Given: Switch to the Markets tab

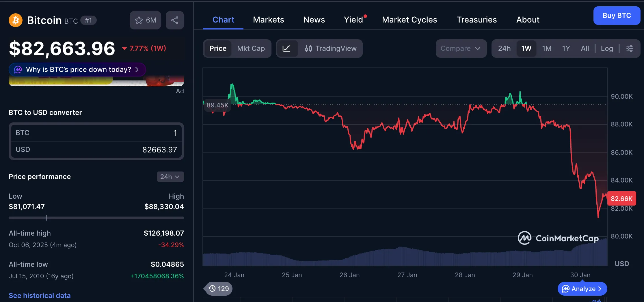Looking at the screenshot, I should [268, 20].
